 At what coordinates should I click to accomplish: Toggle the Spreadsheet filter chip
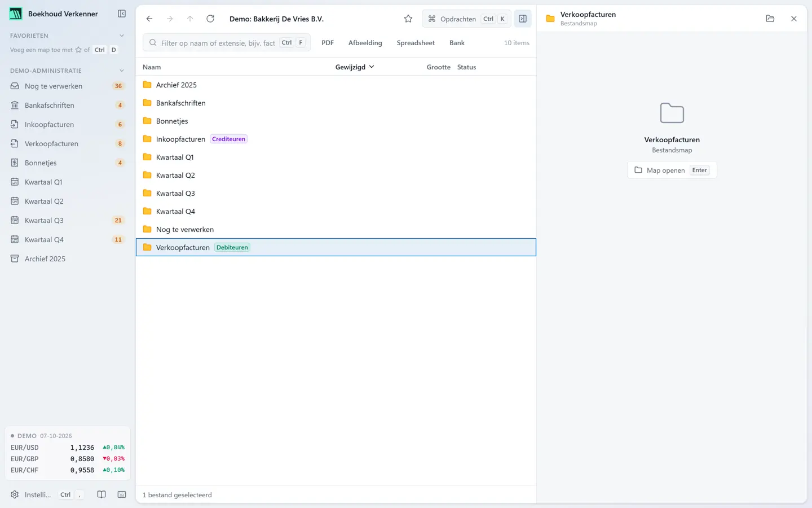(x=416, y=43)
